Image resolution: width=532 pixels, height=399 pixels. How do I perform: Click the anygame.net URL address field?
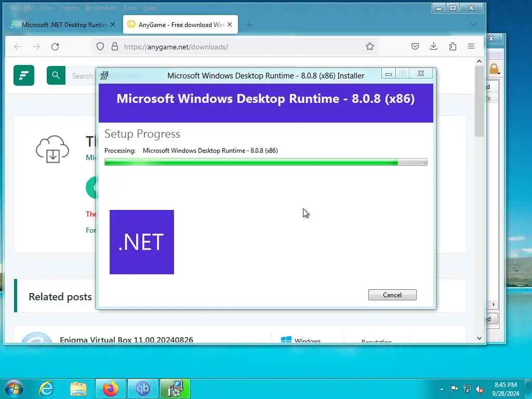[x=234, y=47]
